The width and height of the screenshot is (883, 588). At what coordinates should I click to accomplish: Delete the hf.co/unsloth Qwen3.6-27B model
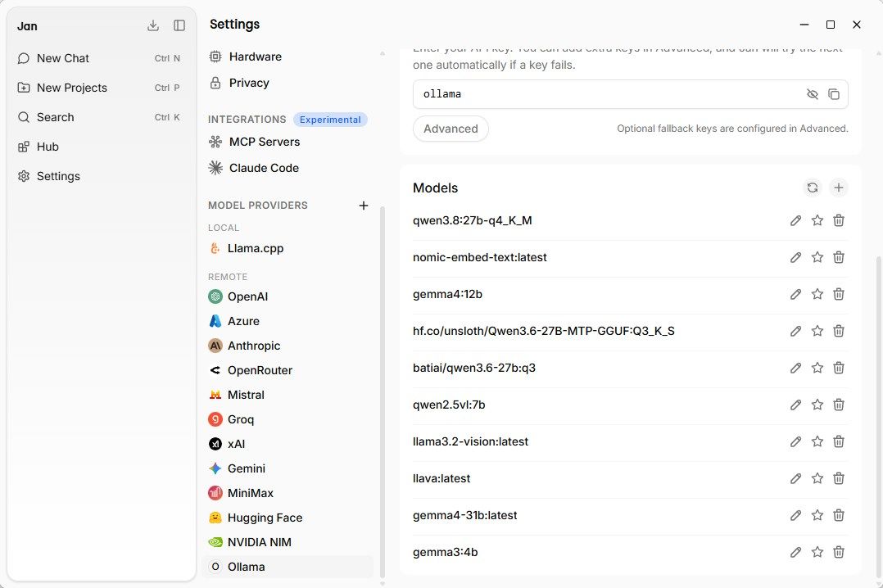839,331
